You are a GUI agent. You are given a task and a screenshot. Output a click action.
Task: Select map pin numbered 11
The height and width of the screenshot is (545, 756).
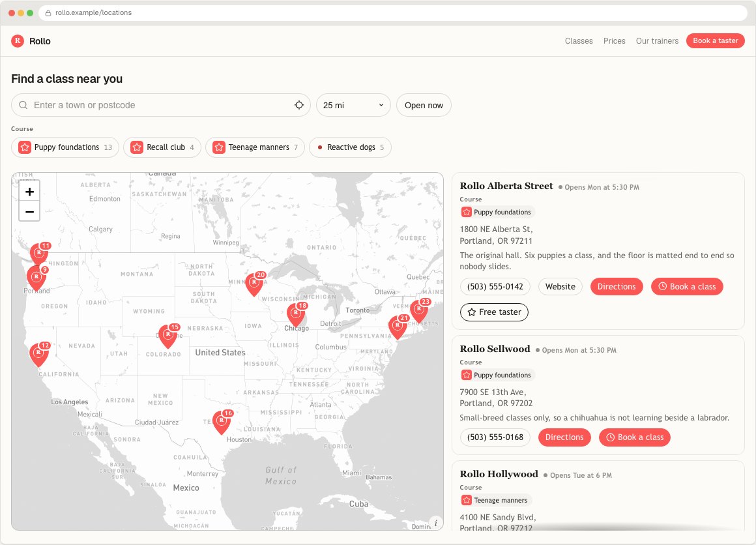[x=40, y=254]
